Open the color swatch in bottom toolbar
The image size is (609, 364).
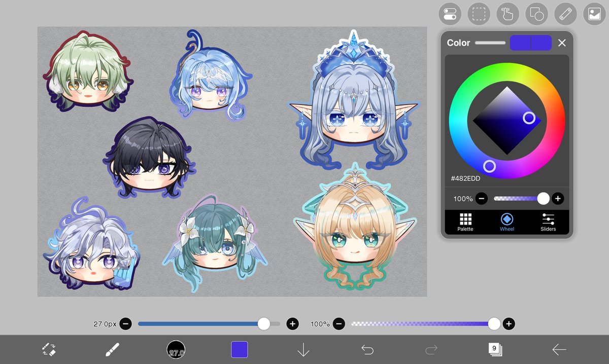pos(240,349)
